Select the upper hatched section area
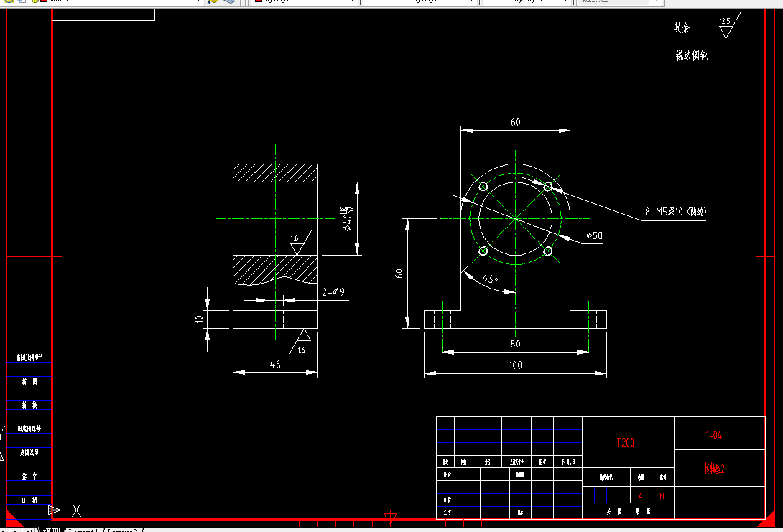Viewport: 783px width, 532px height. point(275,173)
